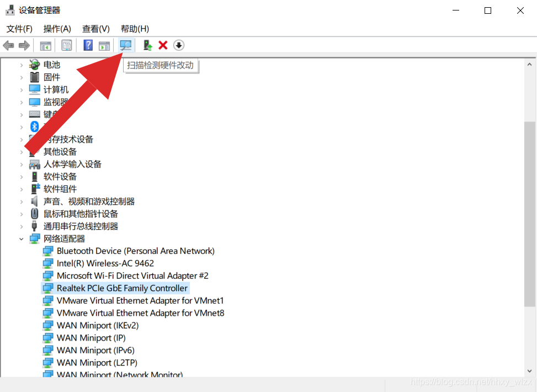Select the 通用串行总线控制器 label

pyautogui.click(x=81, y=226)
